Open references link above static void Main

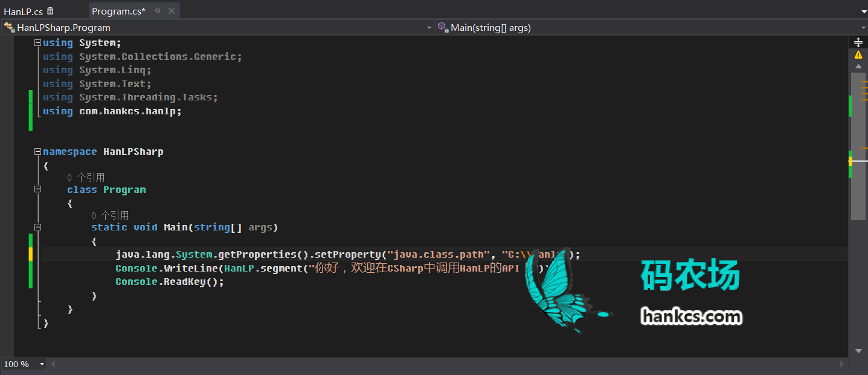coord(110,215)
